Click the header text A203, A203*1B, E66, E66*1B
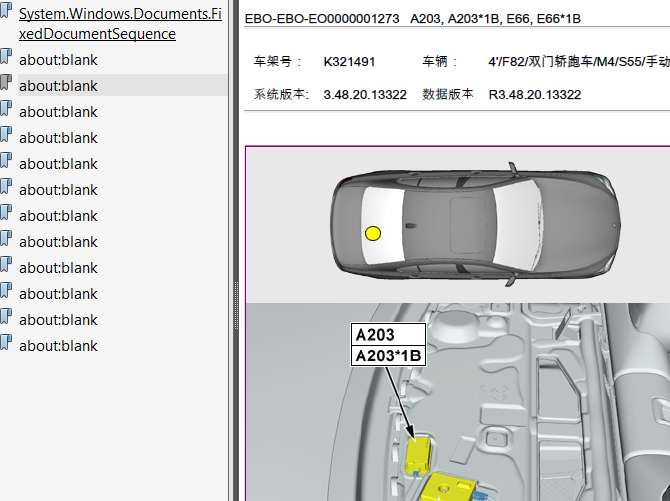The width and height of the screenshot is (670, 501). coord(495,19)
